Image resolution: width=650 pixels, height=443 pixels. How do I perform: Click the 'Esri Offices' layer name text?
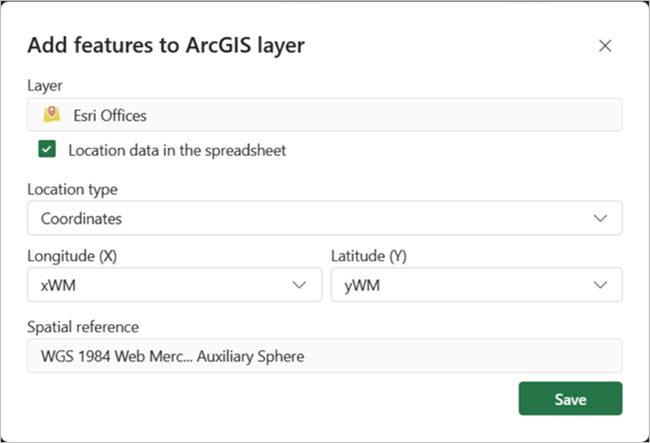pos(110,115)
